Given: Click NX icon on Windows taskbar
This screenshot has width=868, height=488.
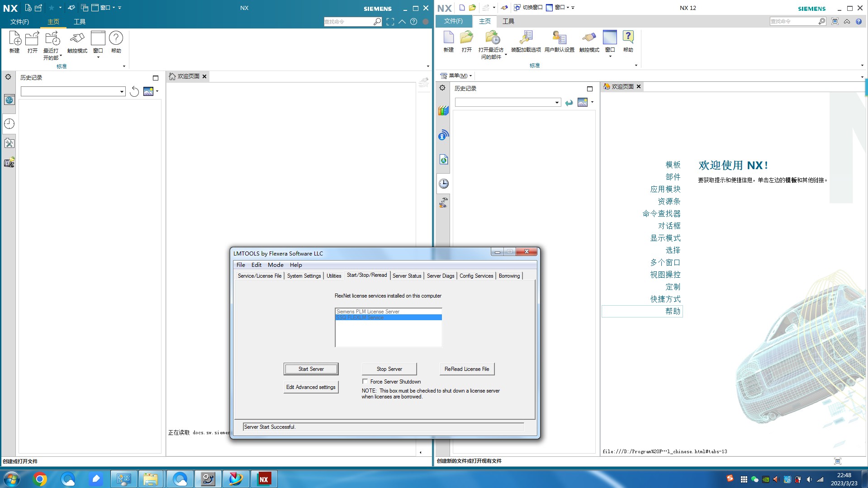Looking at the screenshot, I should (264, 479).
